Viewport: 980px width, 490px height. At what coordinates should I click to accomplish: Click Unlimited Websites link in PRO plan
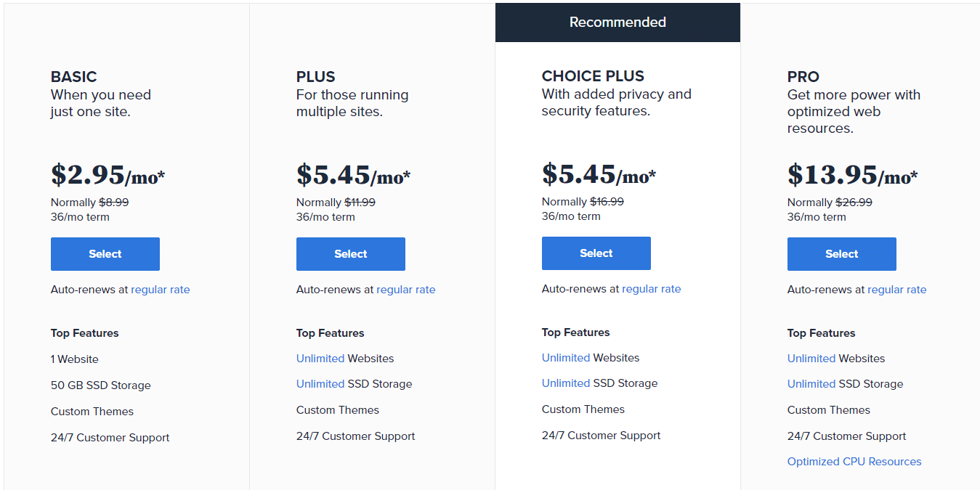click(811, 359)
